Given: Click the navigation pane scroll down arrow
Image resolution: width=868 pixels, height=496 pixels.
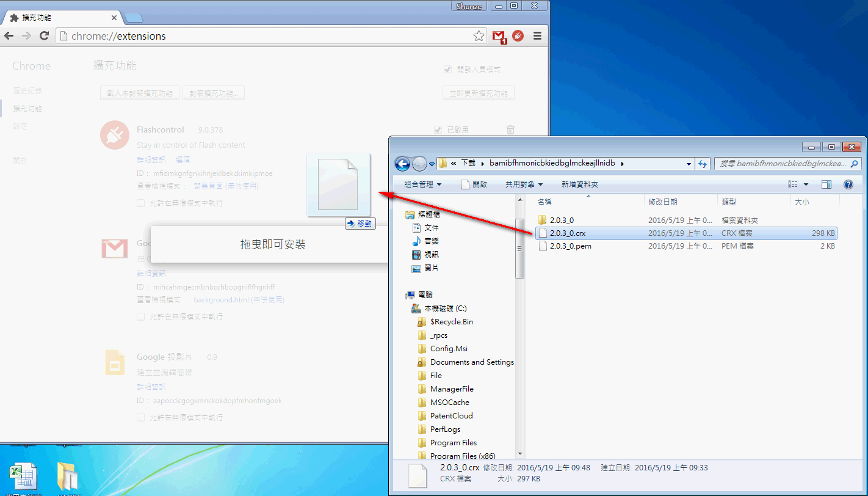Looking at the screenshot, I should click(520, 454).
